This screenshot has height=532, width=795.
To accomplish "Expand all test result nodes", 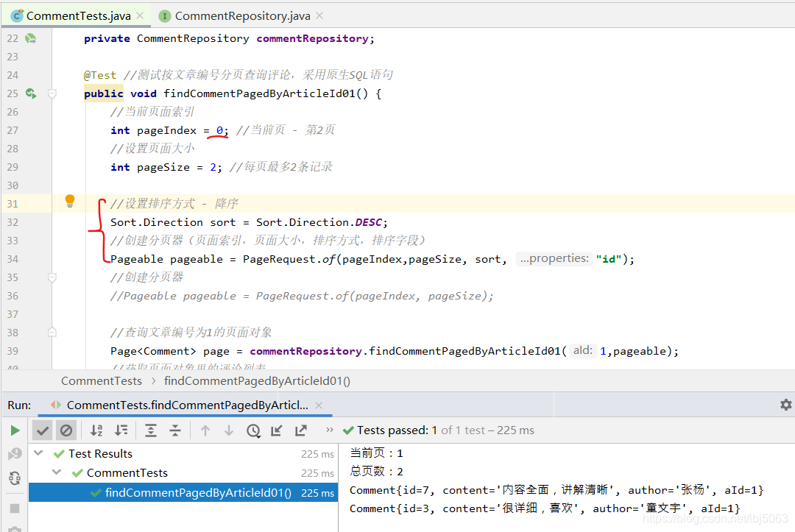I will click(151, 430).
